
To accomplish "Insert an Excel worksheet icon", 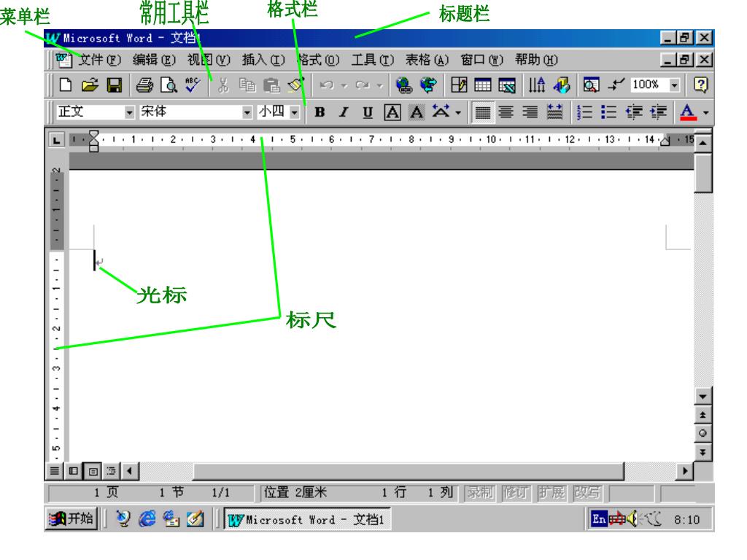I will point(507,85).
